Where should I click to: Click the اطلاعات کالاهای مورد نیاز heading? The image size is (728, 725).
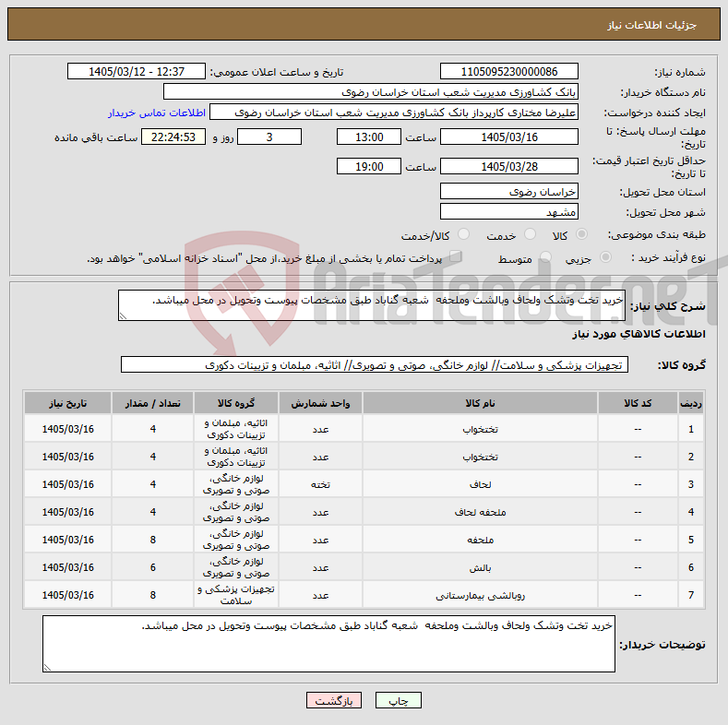(638, 334)
